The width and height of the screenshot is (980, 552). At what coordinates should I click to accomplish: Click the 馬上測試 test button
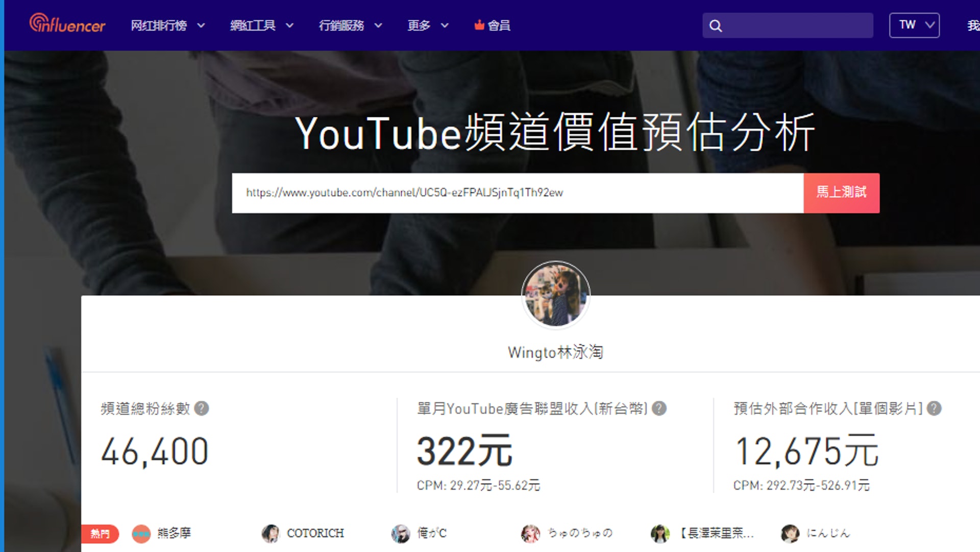coord(841,193)
